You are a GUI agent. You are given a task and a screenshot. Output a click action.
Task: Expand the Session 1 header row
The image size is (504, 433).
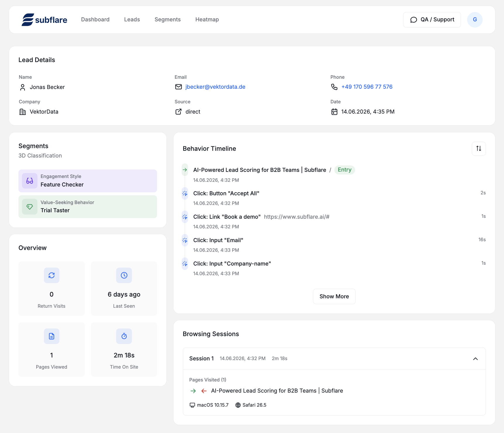tap(334, 359)
